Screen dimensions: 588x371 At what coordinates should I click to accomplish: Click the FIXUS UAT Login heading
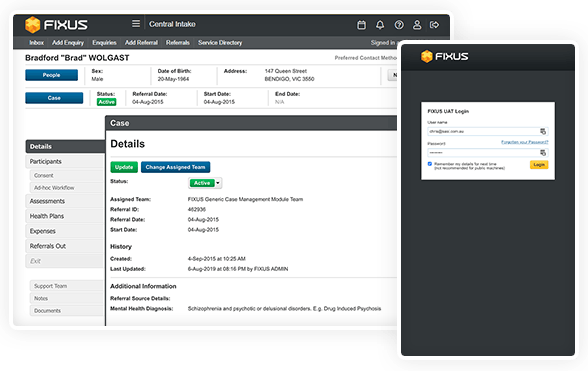point(448,111)
